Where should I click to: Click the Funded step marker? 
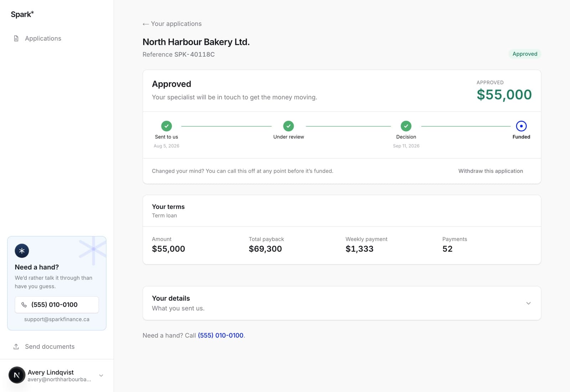pos(521,126)
